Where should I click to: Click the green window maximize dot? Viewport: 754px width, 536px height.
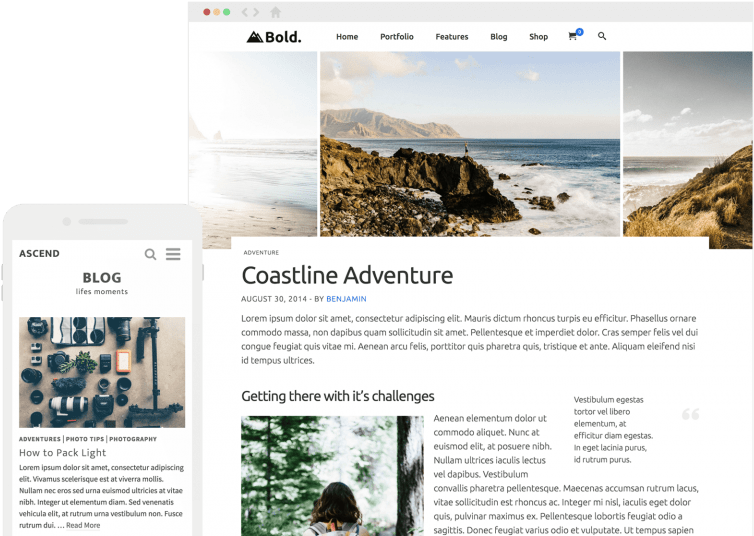click(x=226, y=12)
